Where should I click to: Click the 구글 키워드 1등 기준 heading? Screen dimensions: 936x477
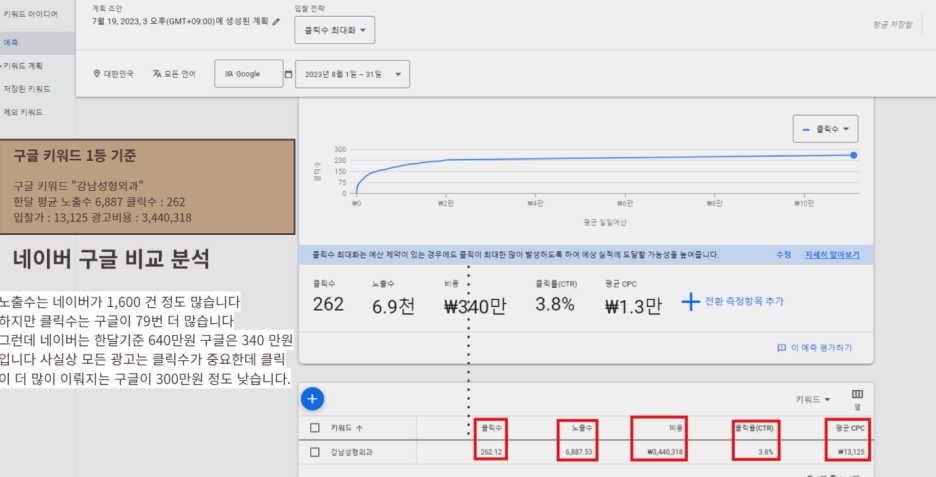click(75, 156)
